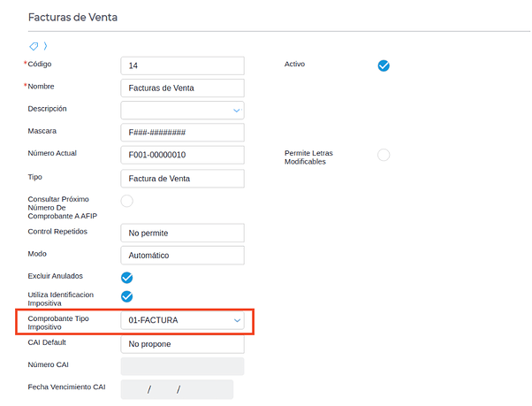Viewport: 532px width, 406px height.
Task: Click the Fecha Vencimiento CAI date field
Action: pyautogui.click(x=177, y=389)
